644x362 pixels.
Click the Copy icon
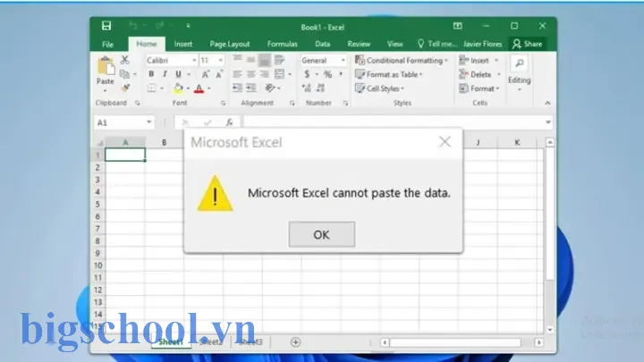coord(124,74)
